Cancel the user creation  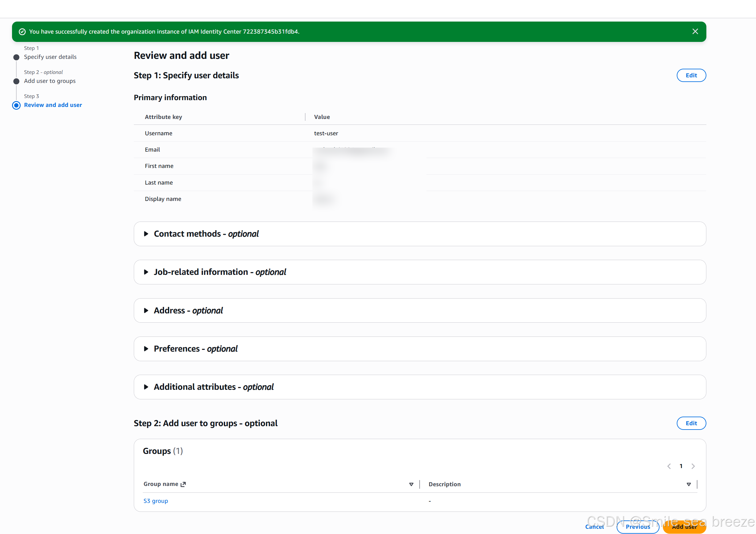coord(594,526)
